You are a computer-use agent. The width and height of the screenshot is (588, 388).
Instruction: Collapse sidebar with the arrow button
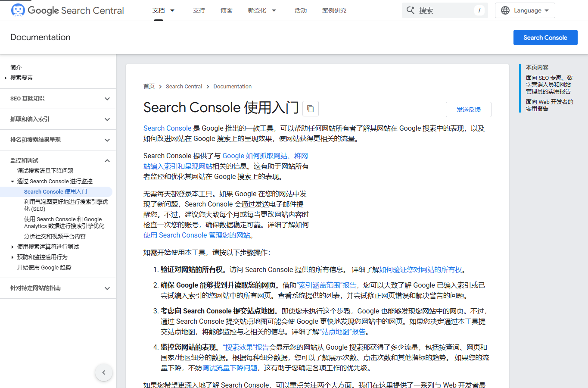click(104, 372)
